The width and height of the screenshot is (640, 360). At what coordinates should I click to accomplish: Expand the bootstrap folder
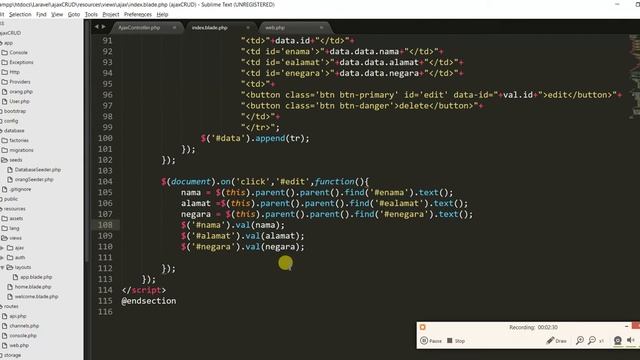(15, 111)
